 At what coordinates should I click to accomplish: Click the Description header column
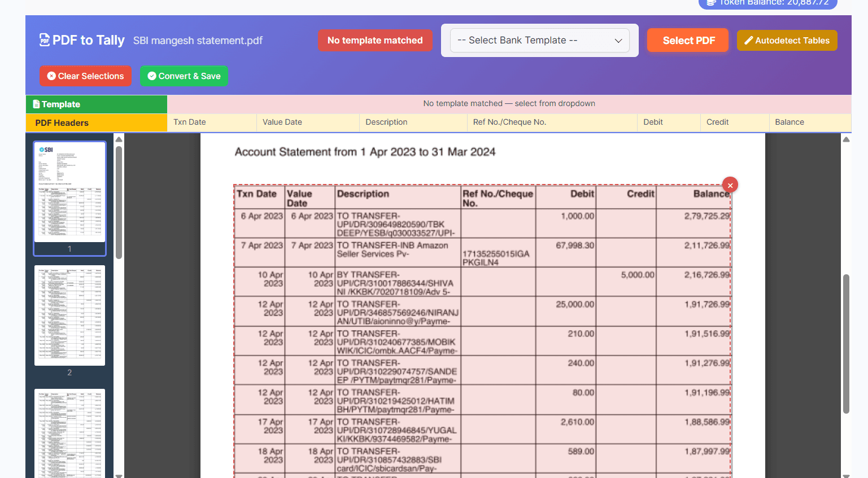413,122
